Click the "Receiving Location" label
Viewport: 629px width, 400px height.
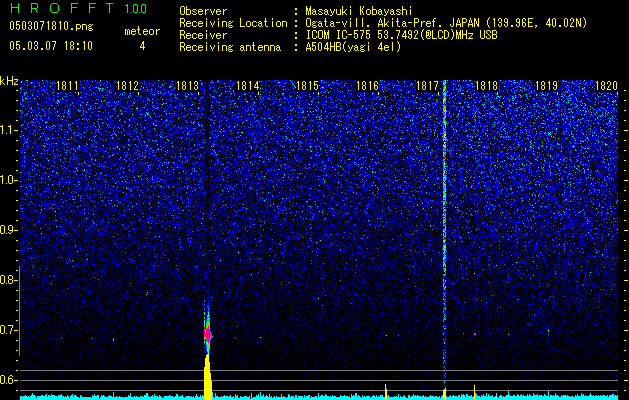tap(233, 23)
